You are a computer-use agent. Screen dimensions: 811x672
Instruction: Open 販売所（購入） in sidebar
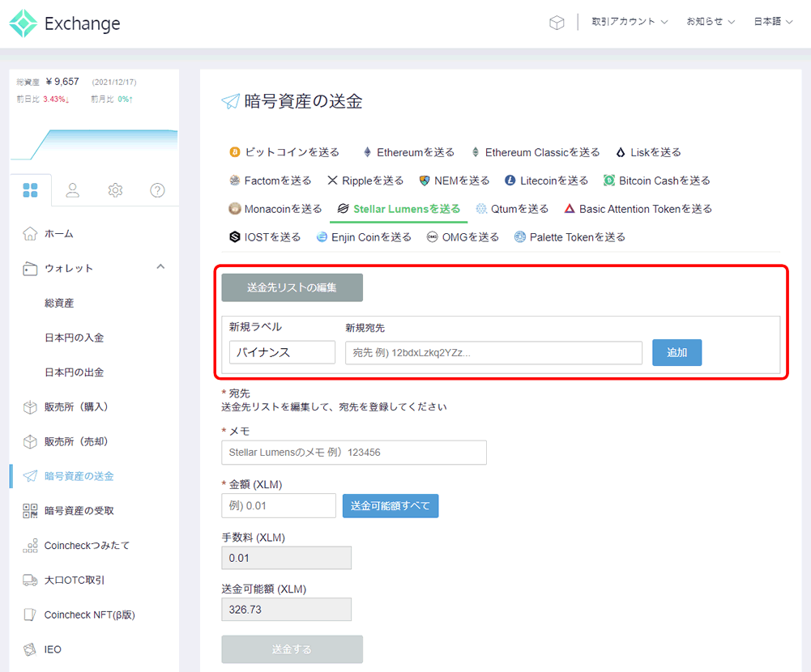(75, 406)
